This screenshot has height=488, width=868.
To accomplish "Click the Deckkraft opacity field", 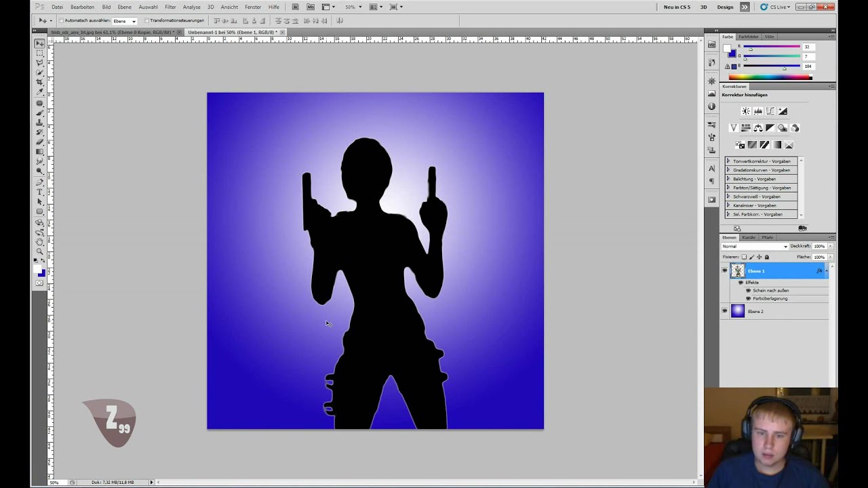I will click(x=818, y=246).
